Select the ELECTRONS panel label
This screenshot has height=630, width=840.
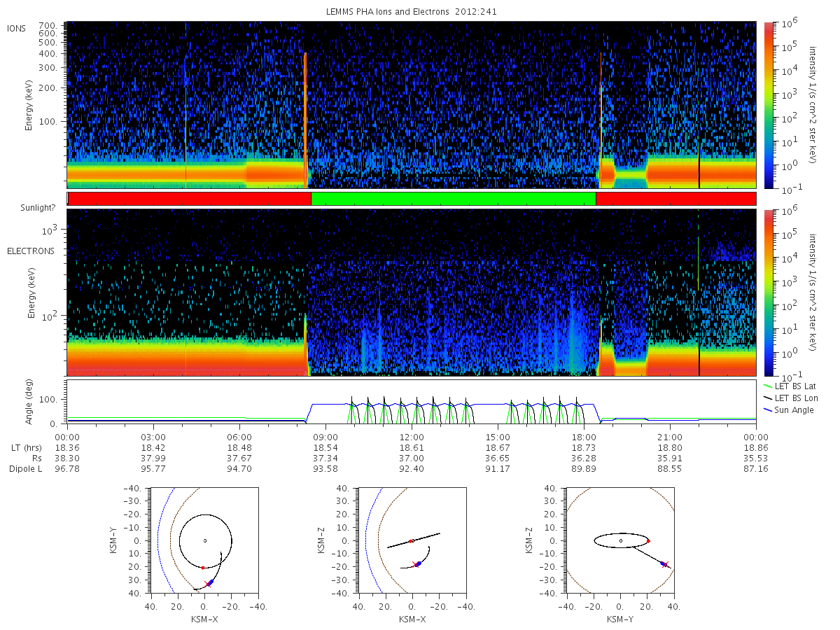coord(30,251)
